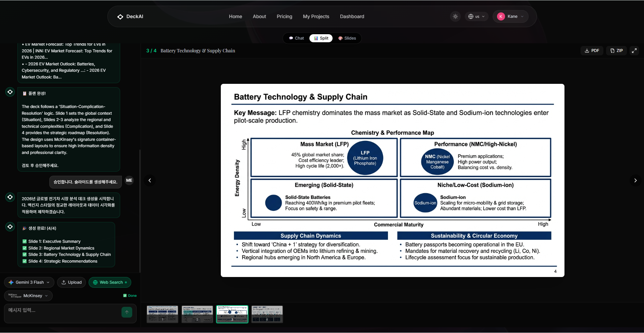Go to next slide arrow
The width and height of the screenshot is (644, 333).
pyautogui.click(x=635, y=180)
